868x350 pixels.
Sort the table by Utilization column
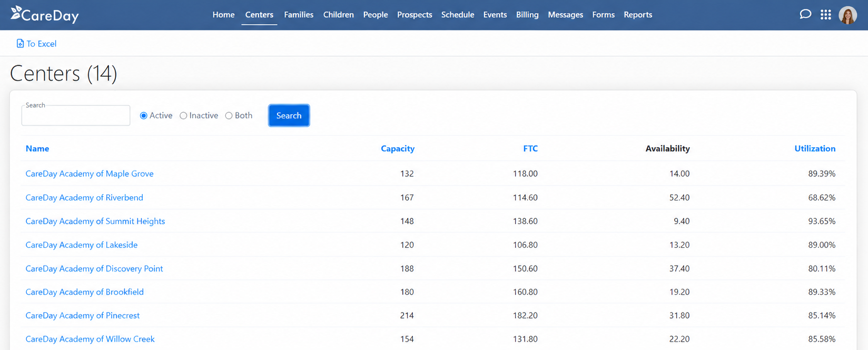[815, 149]
